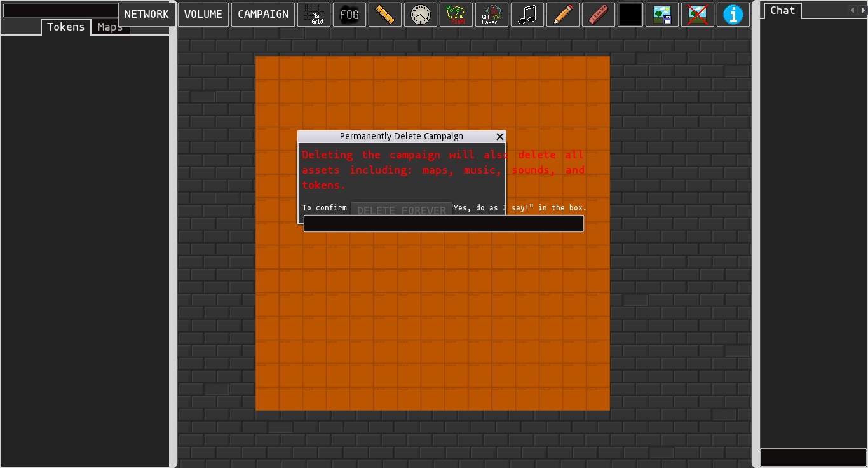The height and width of the screenshot is (468, 868).
Task: Open the NETWORK menu
Action: click(147, 15)
